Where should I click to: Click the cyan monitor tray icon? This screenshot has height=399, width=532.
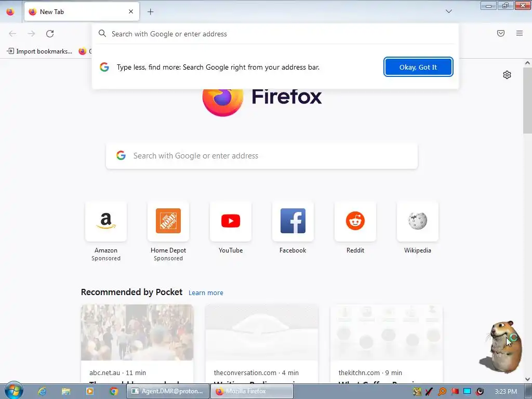[x=467, y=392]
